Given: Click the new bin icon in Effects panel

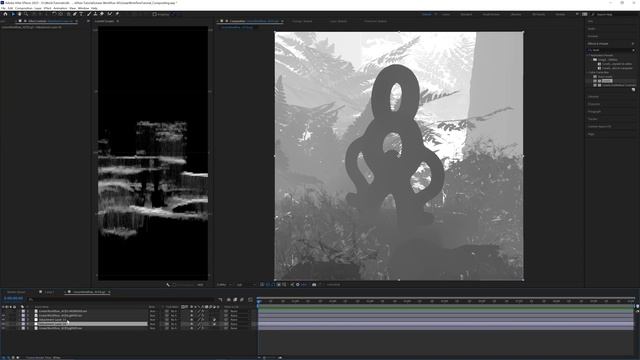Looking at the screenshot, I should coord(633,89).
